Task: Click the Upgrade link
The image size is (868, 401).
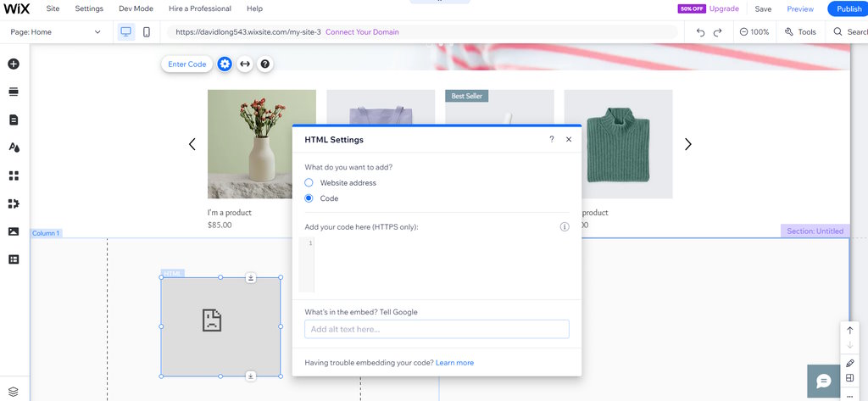Action: pos(724,8)
